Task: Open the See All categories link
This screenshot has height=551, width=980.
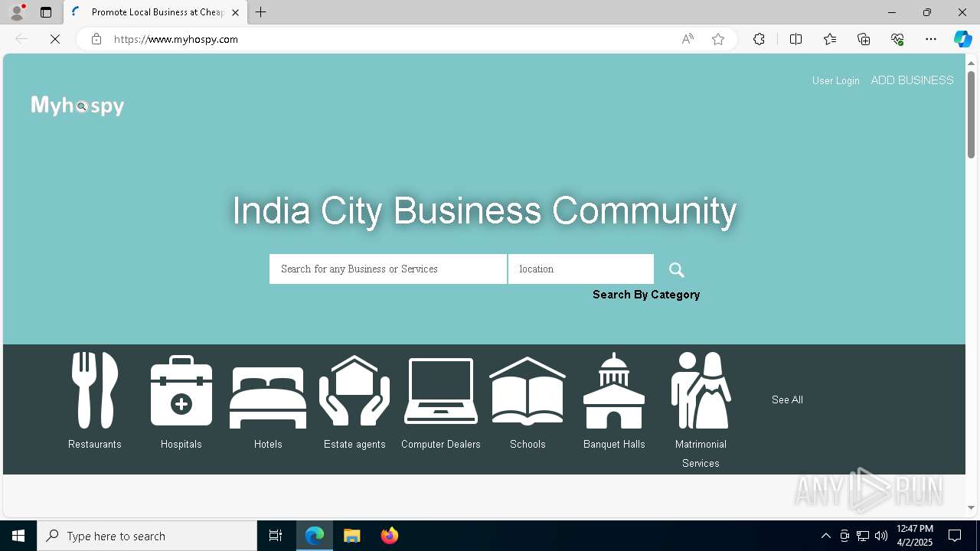Action: click(x=787, y=399)
